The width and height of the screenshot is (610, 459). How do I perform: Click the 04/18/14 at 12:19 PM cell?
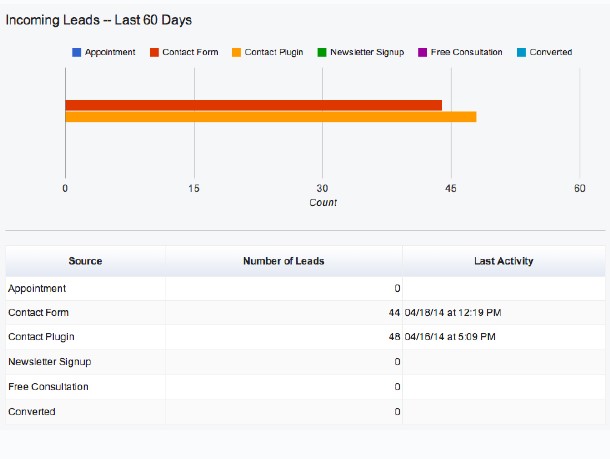pos(454,313)
